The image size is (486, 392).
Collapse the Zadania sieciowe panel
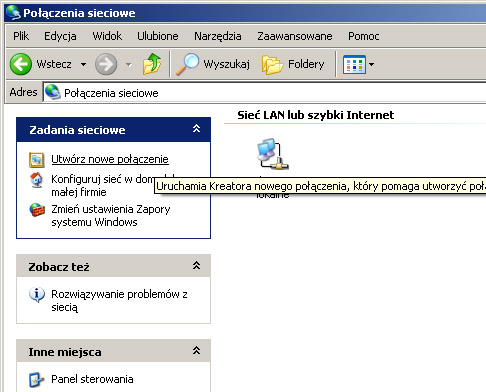pyautogui.click(x=196, y=129)
